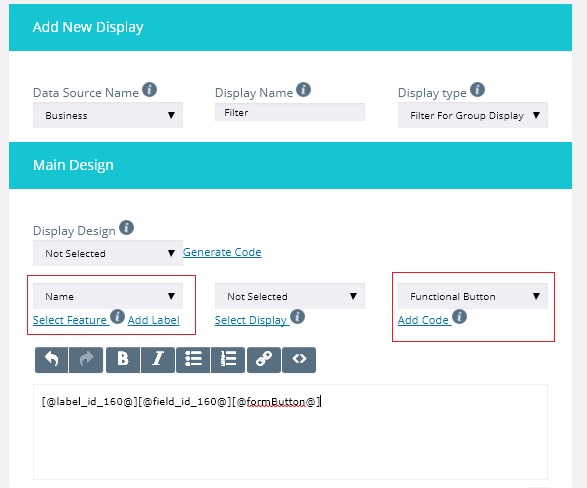Open the Display type dropdown
This screenshot has height=488, width=587.
(x=473, y=115)
